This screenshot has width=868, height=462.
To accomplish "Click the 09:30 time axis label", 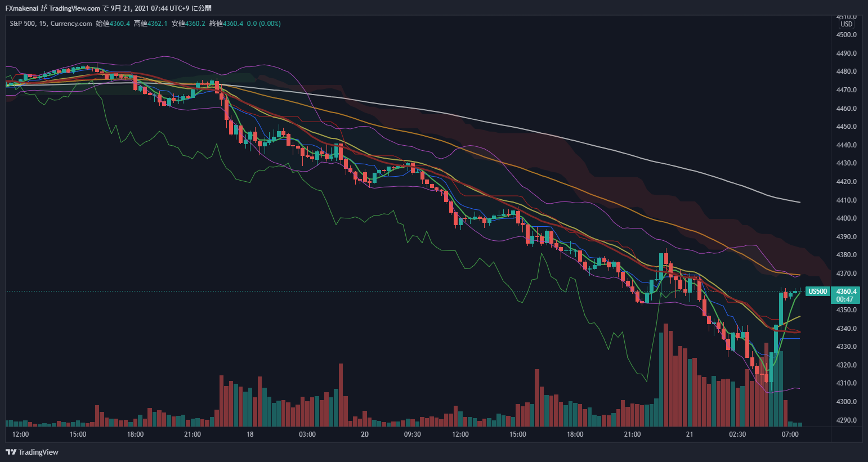I will click(x=413, y=434).
